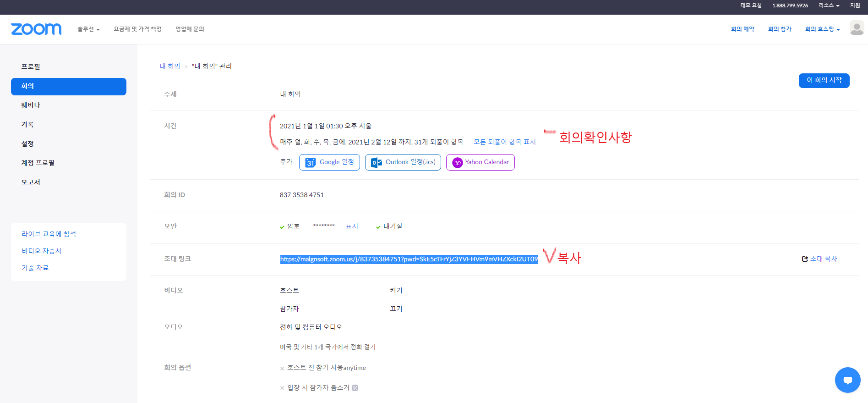
Task: Open 라이브 교육에 참석 link
Action: (49, 234)
